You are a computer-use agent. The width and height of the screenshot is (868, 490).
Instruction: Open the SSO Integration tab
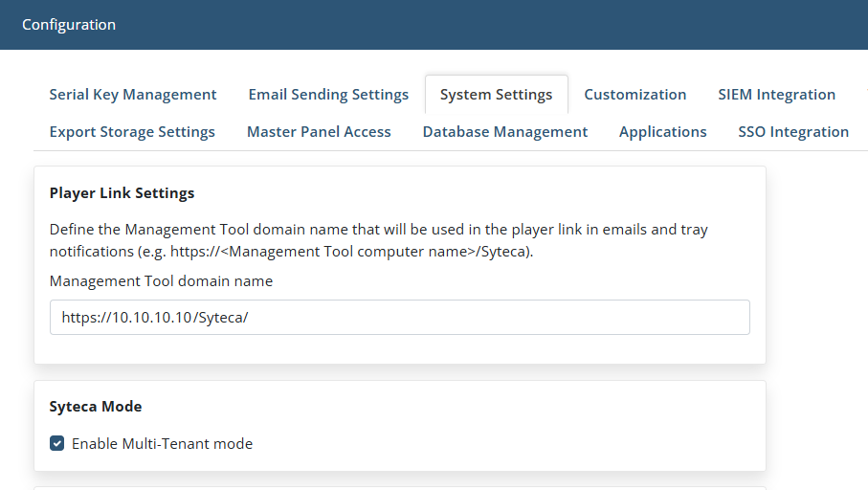pyautogui.click(x=793, y=132)
